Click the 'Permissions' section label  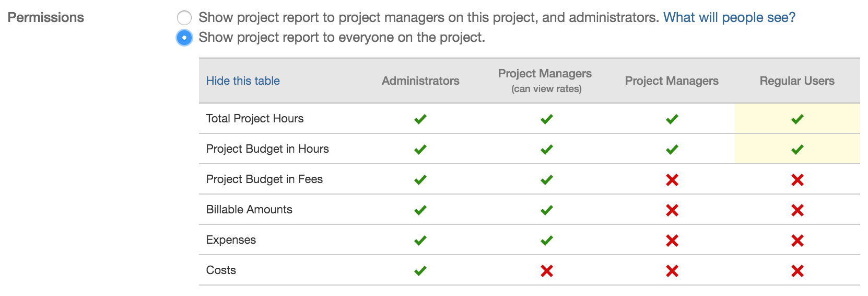coord(46,17)
